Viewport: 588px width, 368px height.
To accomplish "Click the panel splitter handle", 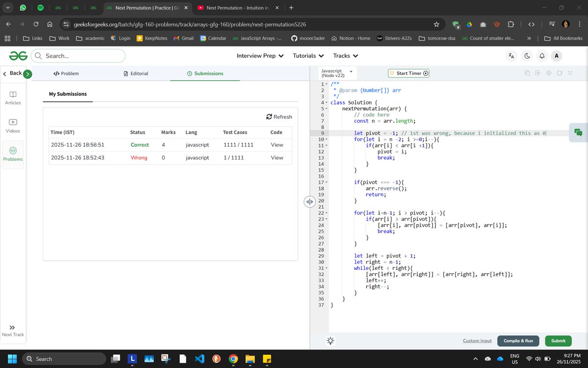I will (x=310, y=202).
